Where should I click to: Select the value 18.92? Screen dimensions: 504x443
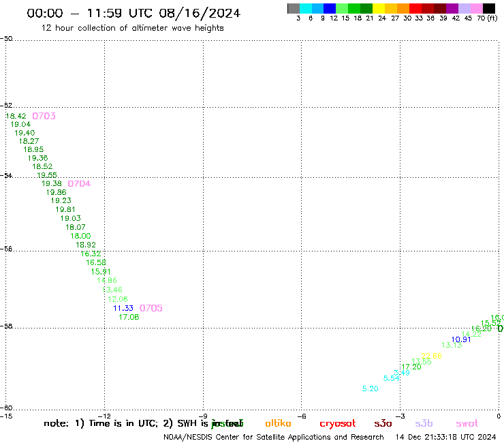point(86,245)
